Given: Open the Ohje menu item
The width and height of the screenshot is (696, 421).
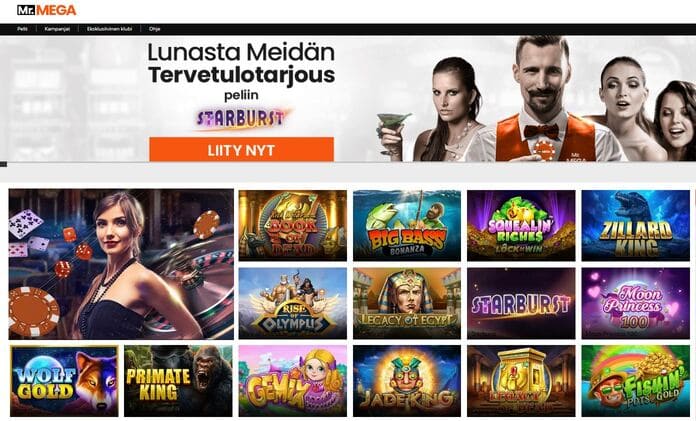Looking at the screenshot, I should 154,29.
